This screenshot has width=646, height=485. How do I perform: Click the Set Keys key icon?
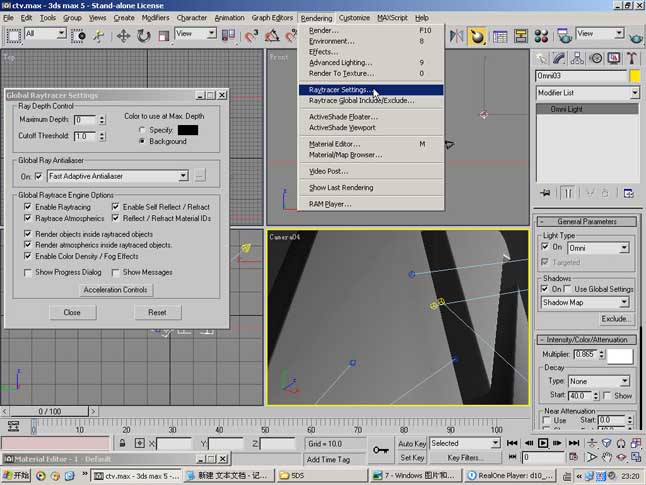pyautogui.click(x=380, y=450)
